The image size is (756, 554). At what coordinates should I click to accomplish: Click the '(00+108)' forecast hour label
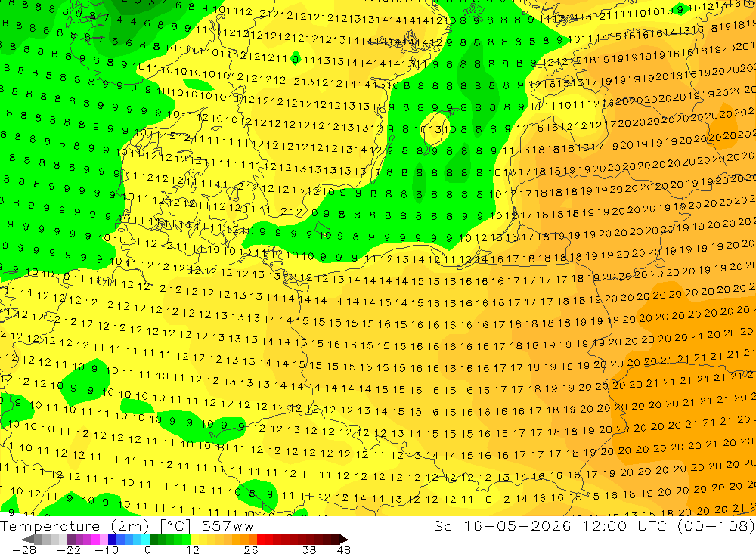click(716, 525)
